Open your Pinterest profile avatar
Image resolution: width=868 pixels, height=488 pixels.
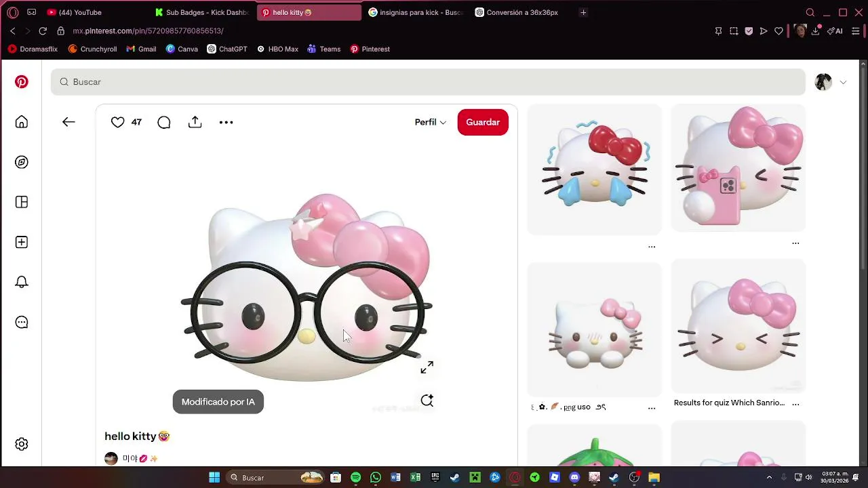click(823, 82)
